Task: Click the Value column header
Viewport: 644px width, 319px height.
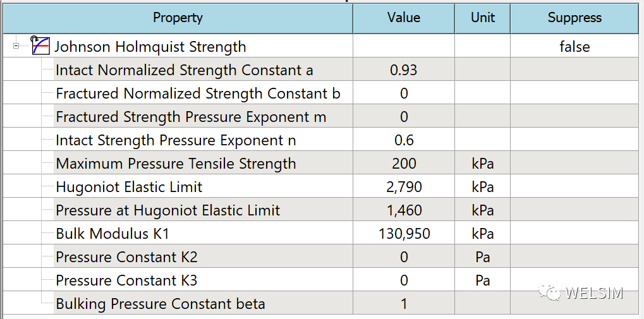Action: [404, 18]
